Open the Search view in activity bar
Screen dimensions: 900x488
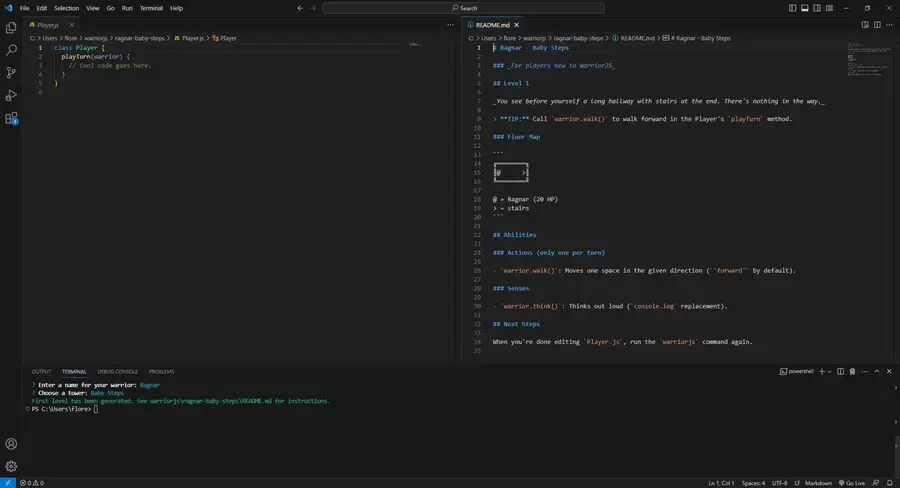click(x=11, y=49)
